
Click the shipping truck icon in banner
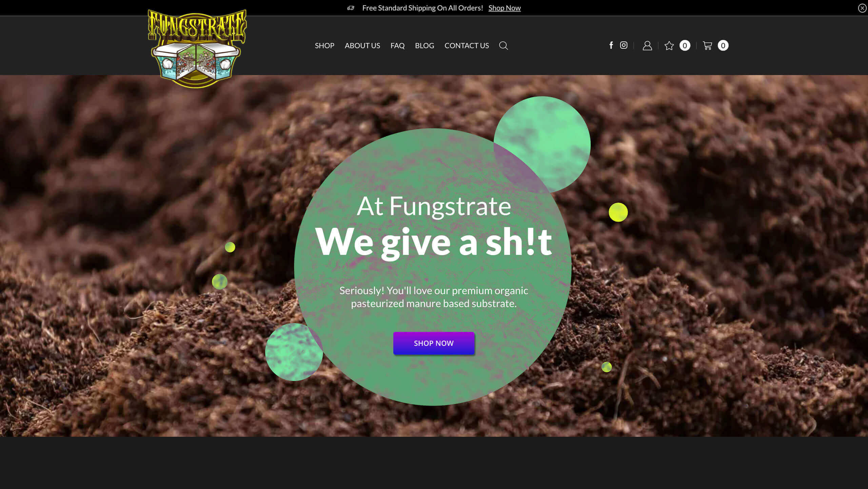pyautogui.click(x=351, y=8)
